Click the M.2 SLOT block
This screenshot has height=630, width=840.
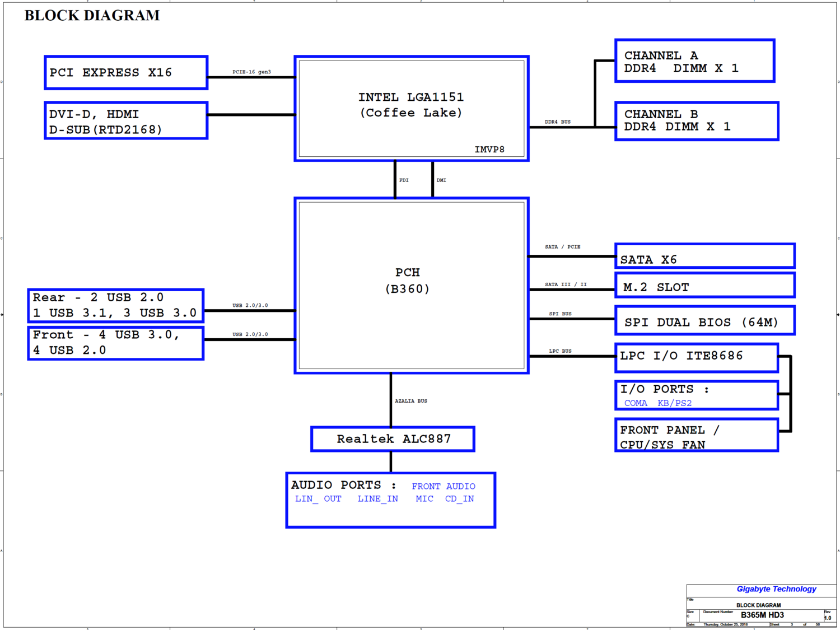click(704, 286)
